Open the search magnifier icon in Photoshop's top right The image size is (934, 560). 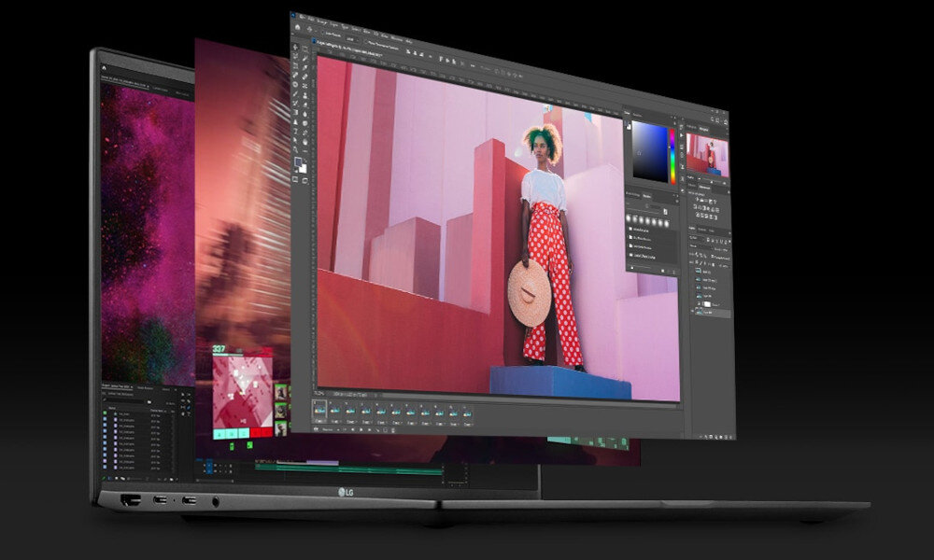(x=713, y=119)
